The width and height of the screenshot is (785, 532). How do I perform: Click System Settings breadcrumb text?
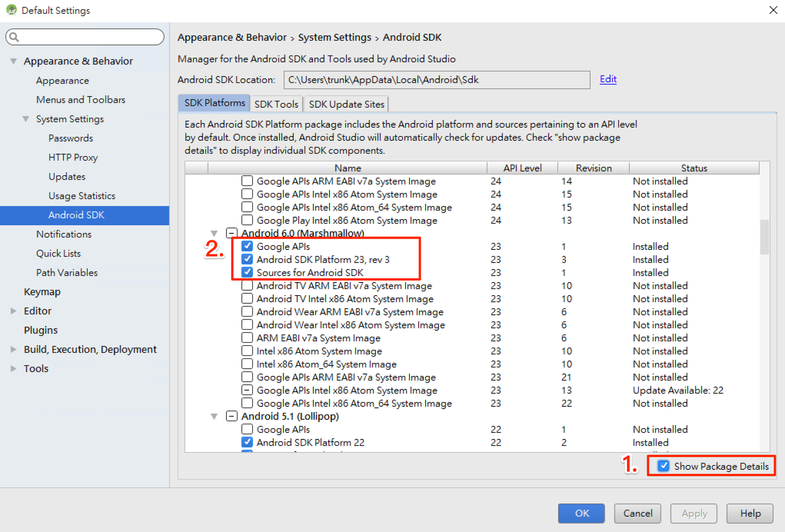point(335,37)
